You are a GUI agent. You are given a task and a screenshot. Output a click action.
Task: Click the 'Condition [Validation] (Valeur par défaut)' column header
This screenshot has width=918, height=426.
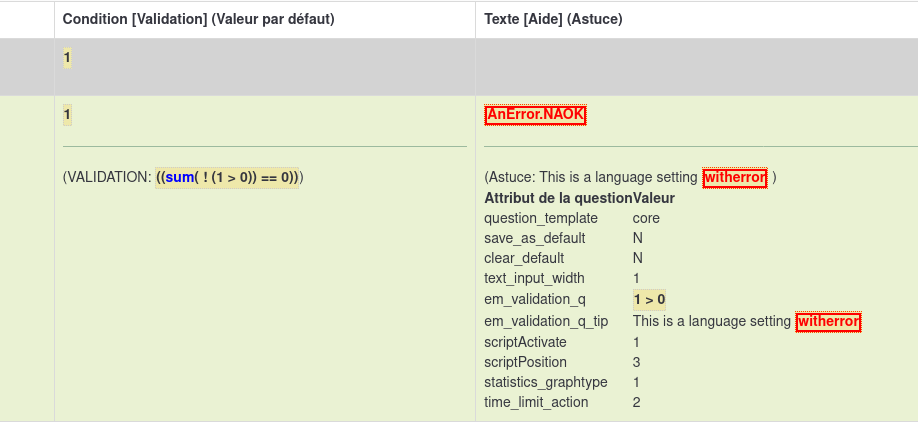click(198, 19)
